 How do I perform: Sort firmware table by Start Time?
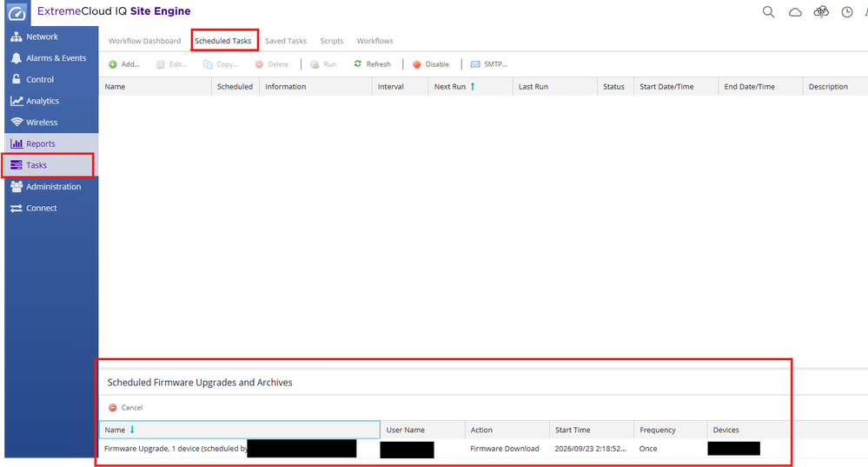pos(592,430)
